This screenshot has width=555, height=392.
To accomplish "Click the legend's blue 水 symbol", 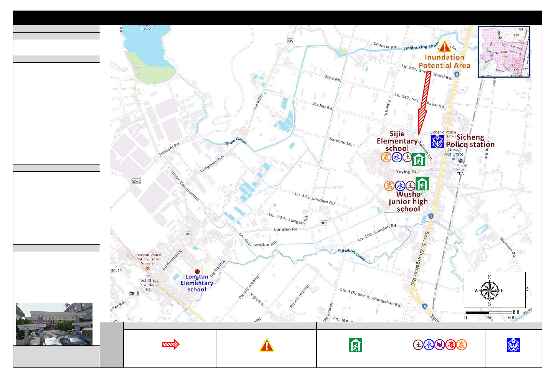I will point(429,345).
